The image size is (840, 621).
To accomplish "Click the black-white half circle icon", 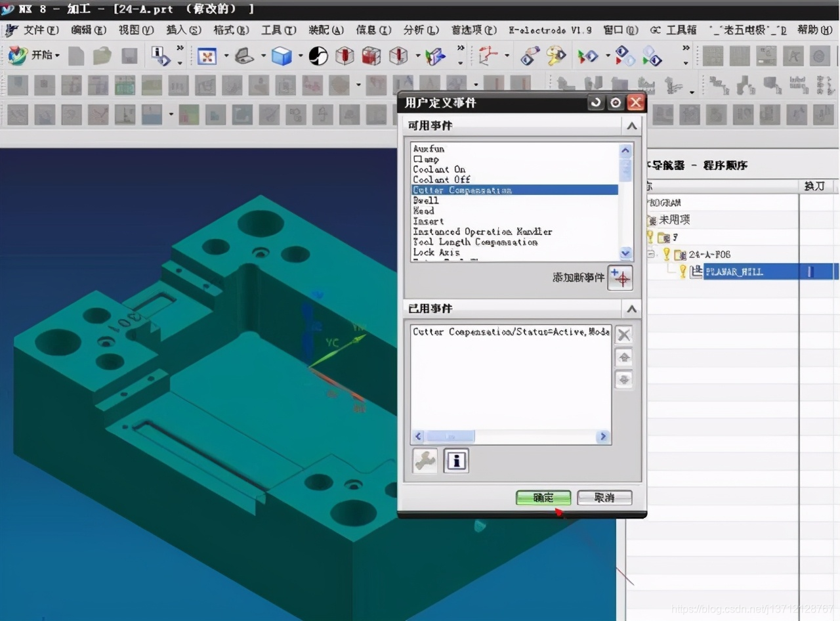I will [318, 56].
